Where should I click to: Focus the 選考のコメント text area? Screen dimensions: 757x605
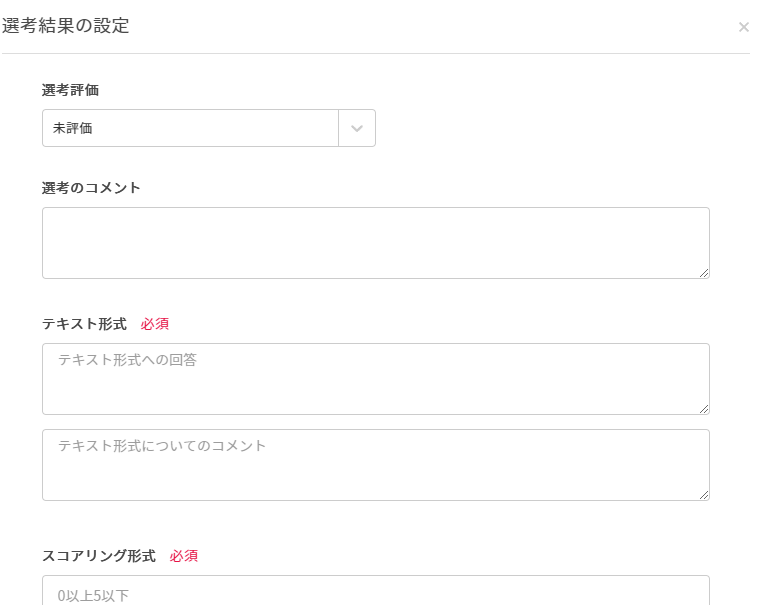click(x=375, y=243)
